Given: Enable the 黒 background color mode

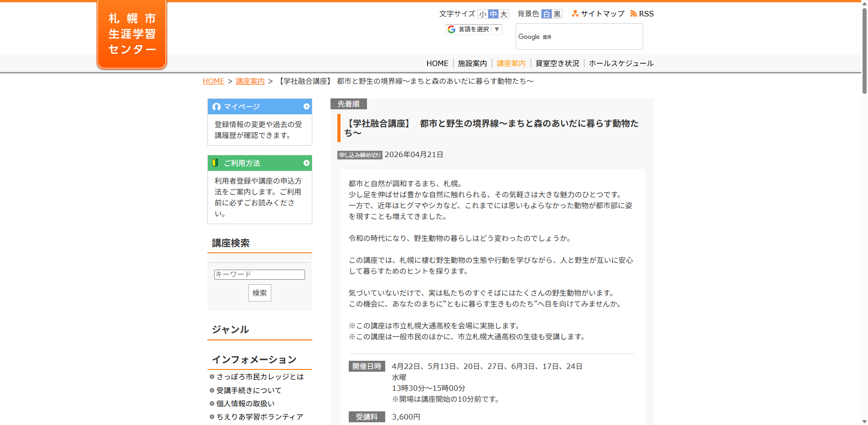Looking at the screenshot, I should pyautogui.click(x=557, y=14).
